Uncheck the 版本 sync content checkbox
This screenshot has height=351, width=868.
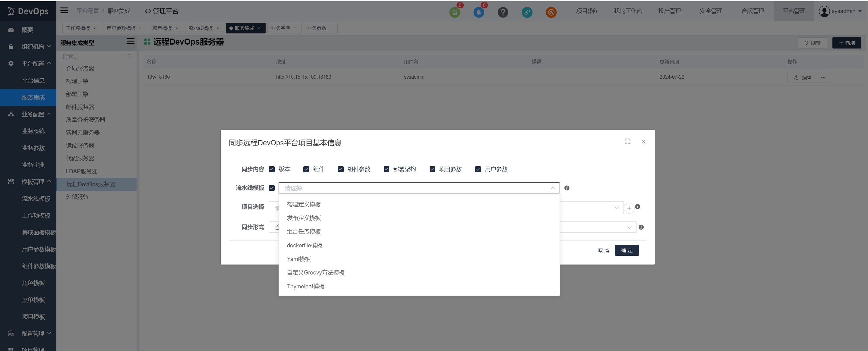(272, 169)
